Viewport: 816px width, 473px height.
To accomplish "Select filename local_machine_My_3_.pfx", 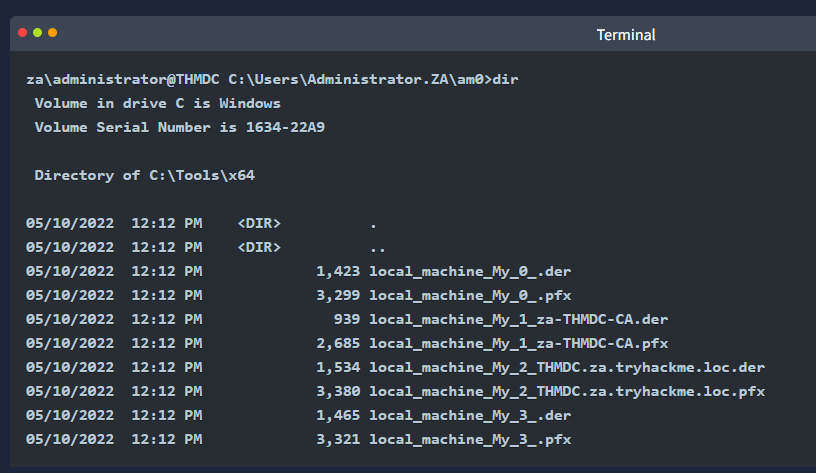I will point(470,439).
